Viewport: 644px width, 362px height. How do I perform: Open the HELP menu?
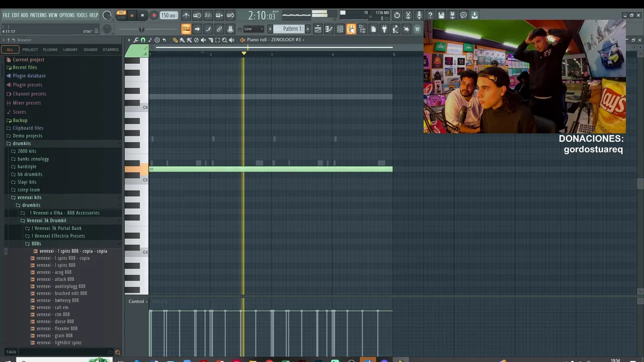(x=94, y=15)
